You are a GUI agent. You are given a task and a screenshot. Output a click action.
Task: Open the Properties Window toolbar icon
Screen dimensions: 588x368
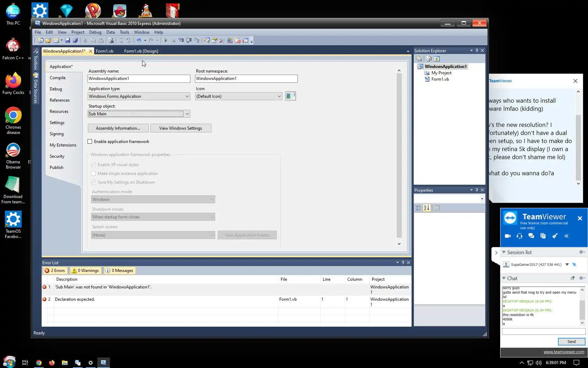click(215, 40)
